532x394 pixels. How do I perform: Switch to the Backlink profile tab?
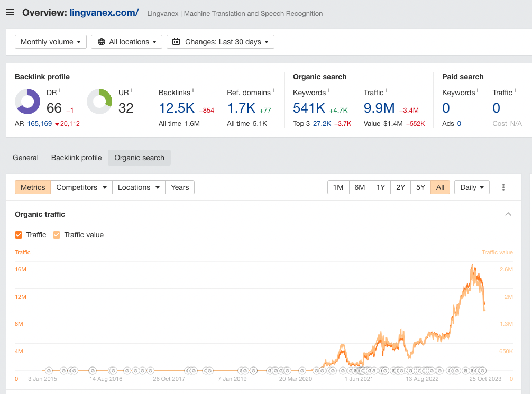[x=76, y=158]
